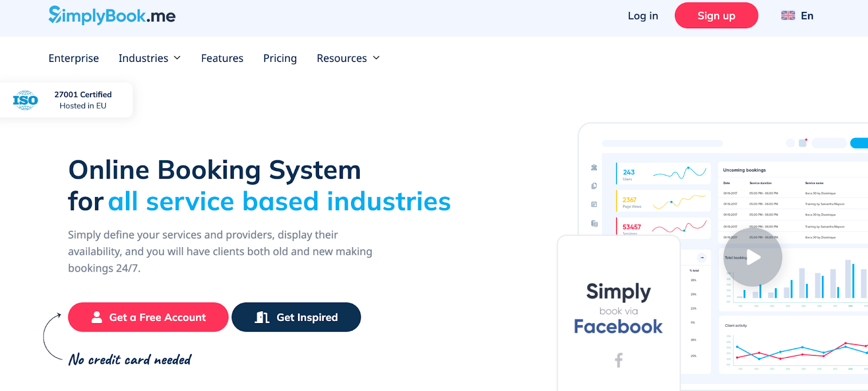Click all service based industries text
Screen dimensions: 868x391
(279, 201)
